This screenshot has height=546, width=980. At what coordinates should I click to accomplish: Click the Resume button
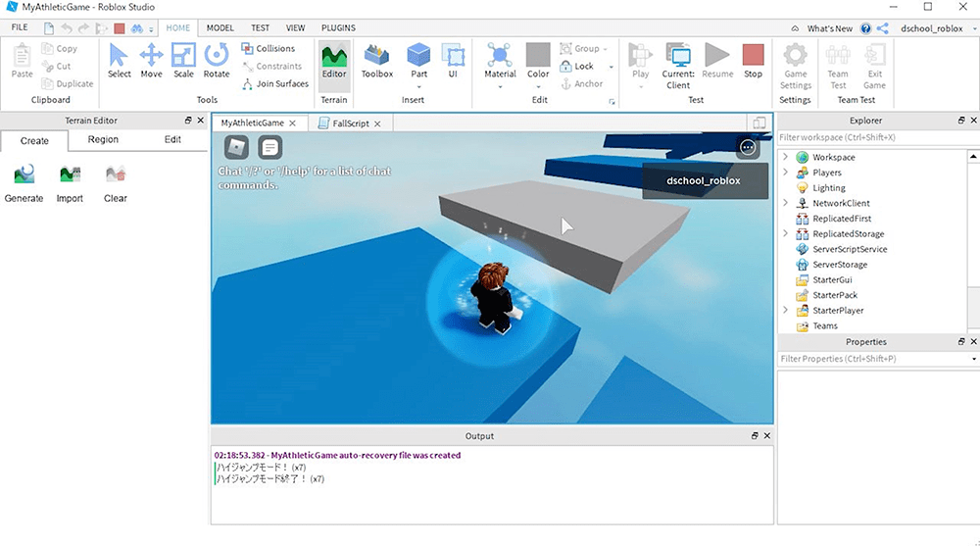[717, 61]
